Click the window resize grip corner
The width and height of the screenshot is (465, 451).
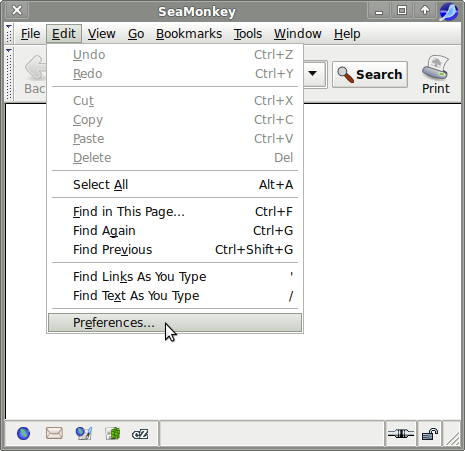[x=453, y=438]
